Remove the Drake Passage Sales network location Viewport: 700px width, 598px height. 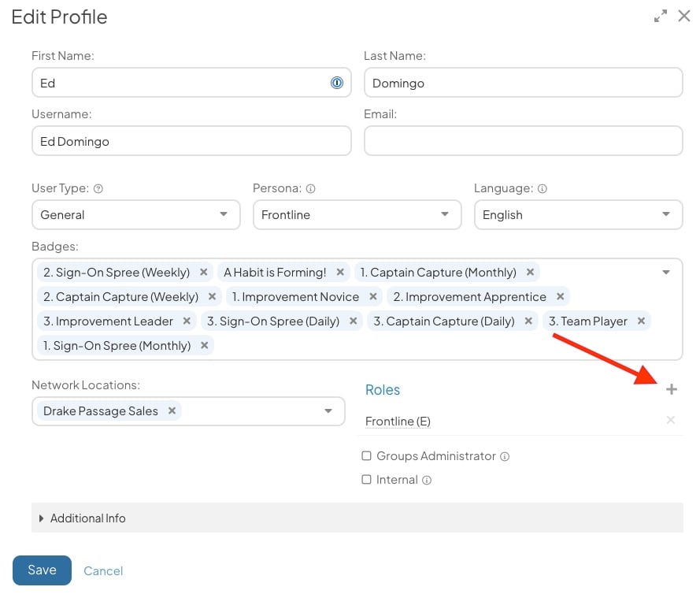click(171, 410)
